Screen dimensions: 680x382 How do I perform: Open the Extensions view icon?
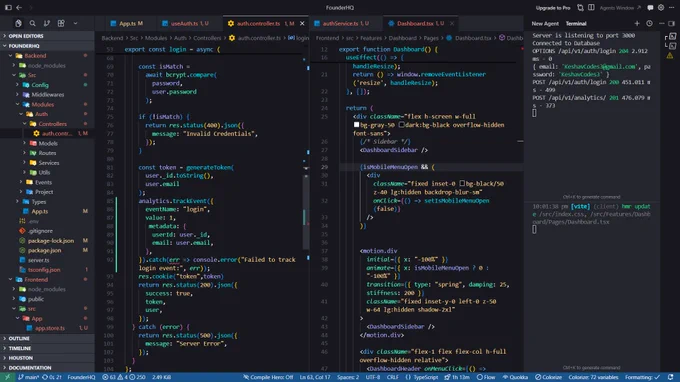61,23
